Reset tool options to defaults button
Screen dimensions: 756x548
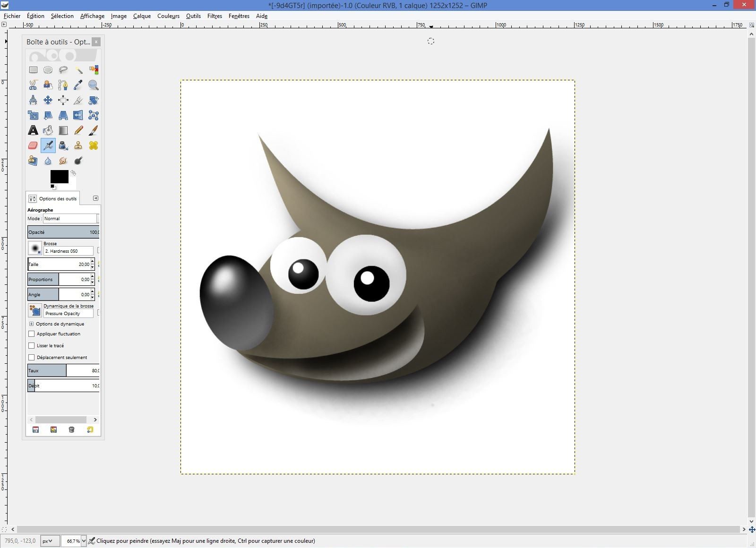[x=90, y=429]
